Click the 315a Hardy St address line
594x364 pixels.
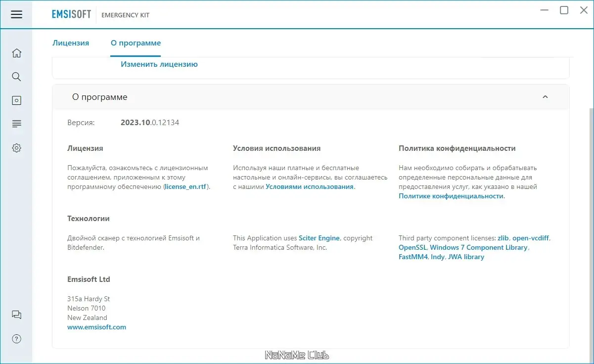pos(89,299)
